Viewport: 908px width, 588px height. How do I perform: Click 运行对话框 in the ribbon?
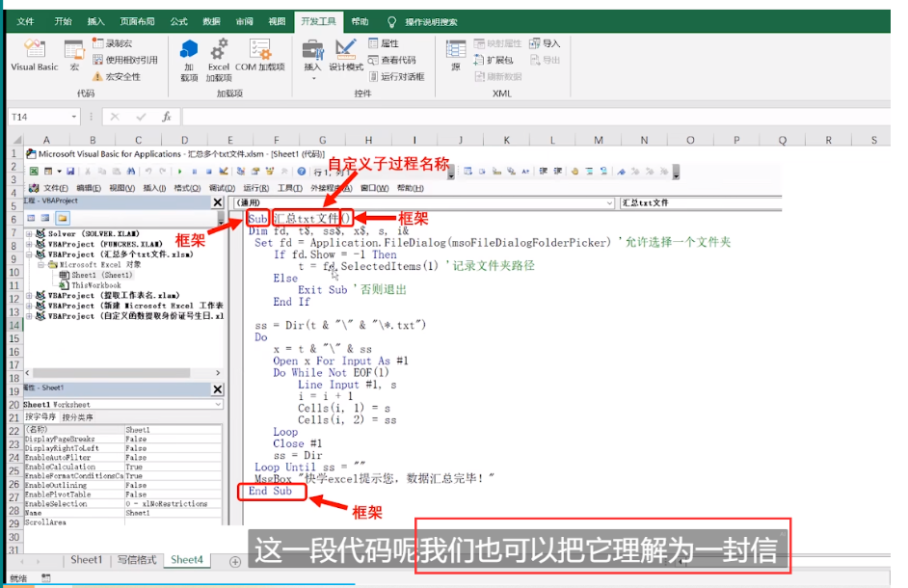[397, 76]
